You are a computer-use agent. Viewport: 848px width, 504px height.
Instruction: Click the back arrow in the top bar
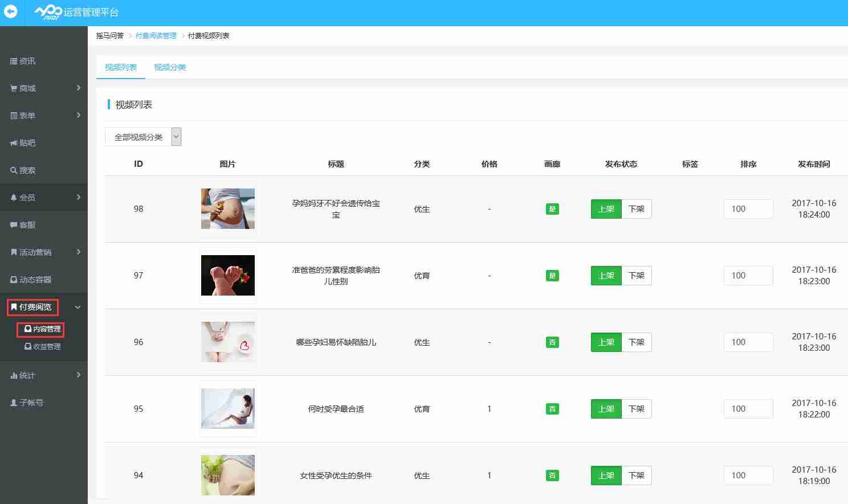point(11,11)
